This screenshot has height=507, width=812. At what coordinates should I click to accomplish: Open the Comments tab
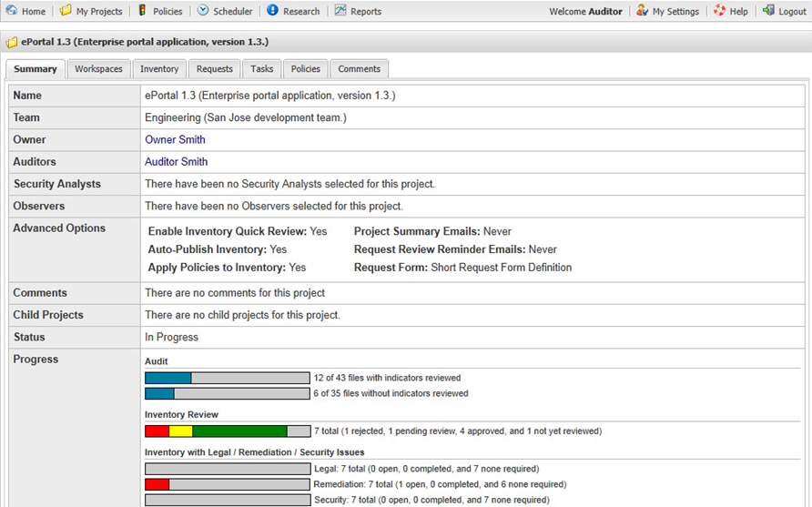(360, 69)
